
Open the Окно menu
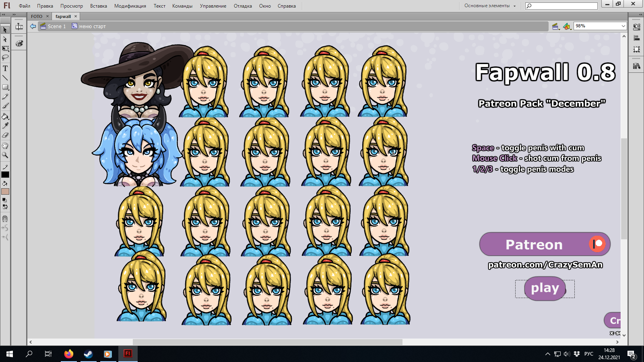tap(265, 6)
